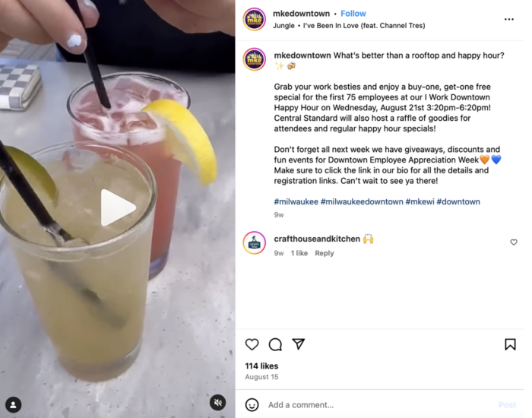View the list of 114 likes
532x418 pixels.
point(261,366)
